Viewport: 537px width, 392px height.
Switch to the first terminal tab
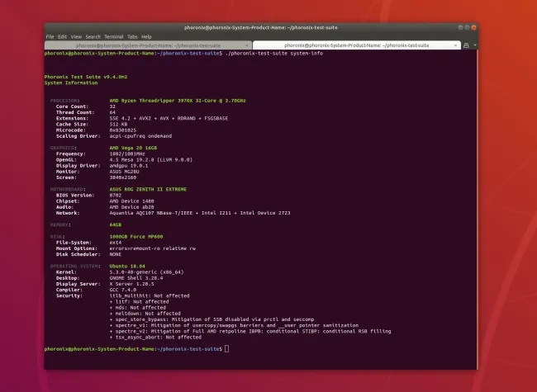click(148, 45)
